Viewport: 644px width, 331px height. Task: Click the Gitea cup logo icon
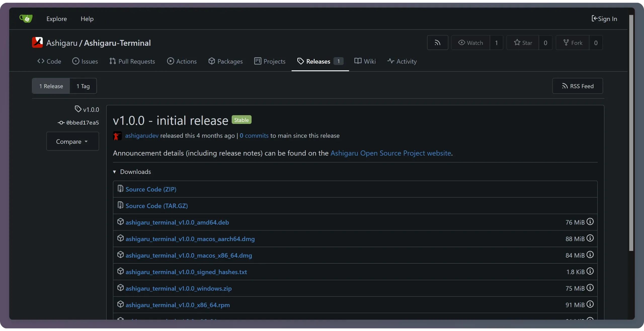coord(26,19)
